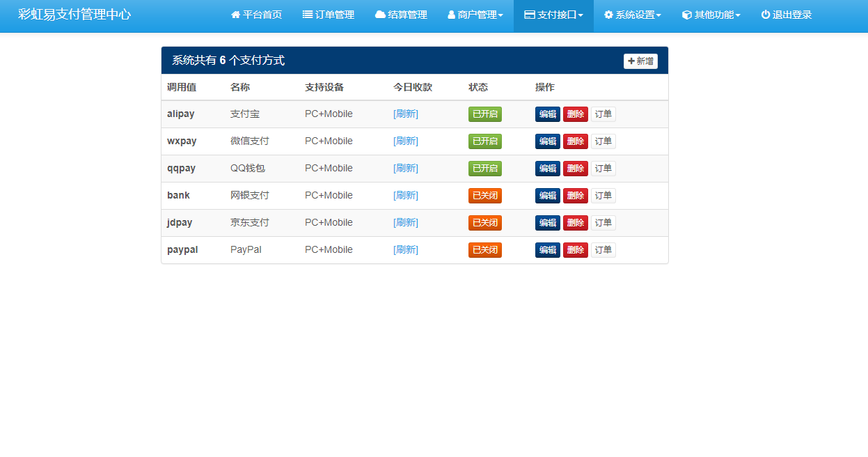The height and width of the screenshot is (457, 868).
Task: Expand the 系统设置 dropdown caret
Action: pos(658,15)
